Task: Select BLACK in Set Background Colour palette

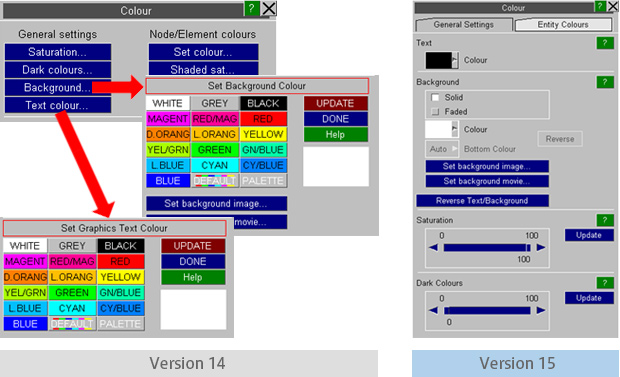Action: click(x=263, y=104)
